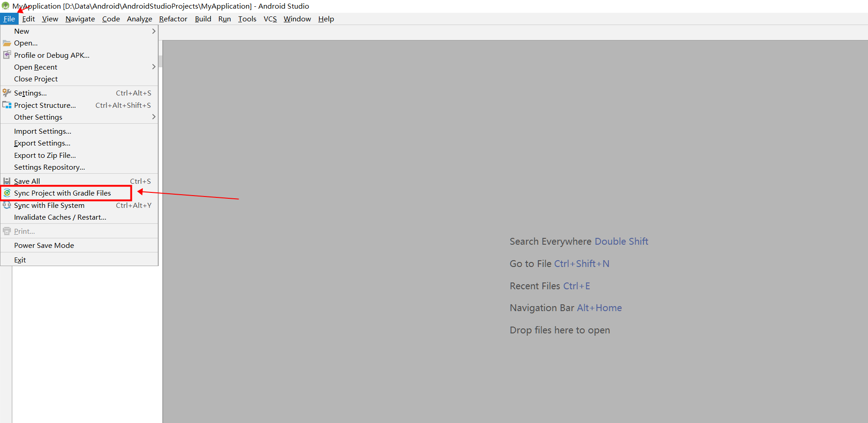Screen dimensions: 868x423
Task: Open the Code menu
Action: click(x=111, y=19)
